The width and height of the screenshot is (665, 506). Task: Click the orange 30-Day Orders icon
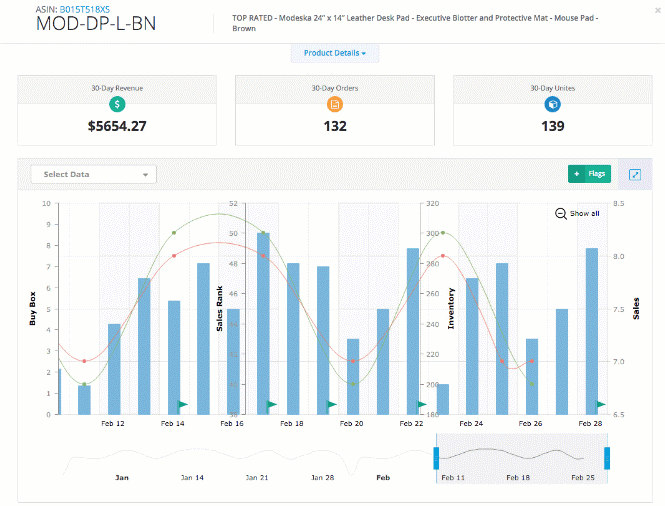click(335, 104)
